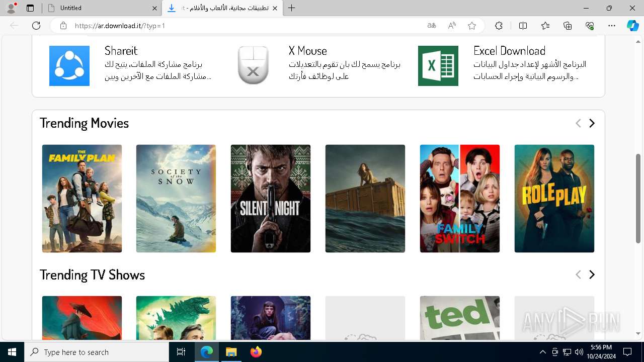This screenshot has width=644, height=362.
Task: Activate the Read aloud icon
Action: point(452,26)
